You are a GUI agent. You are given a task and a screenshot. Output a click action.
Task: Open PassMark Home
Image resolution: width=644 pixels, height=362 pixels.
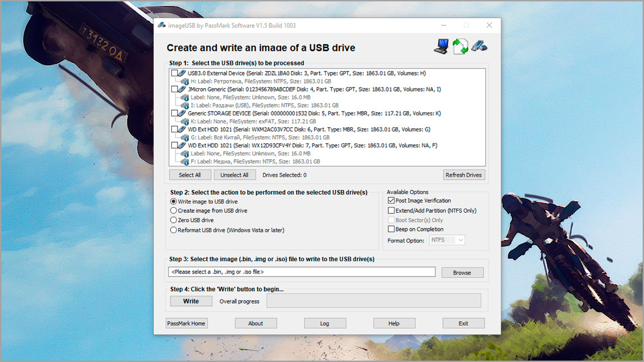186,323
